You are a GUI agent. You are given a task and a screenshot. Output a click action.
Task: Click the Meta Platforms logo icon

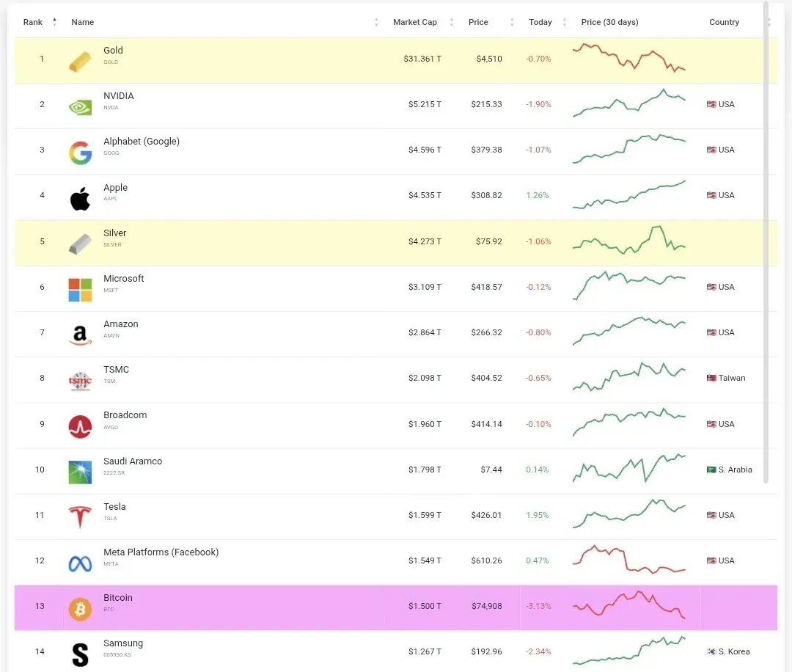(80, 564)
